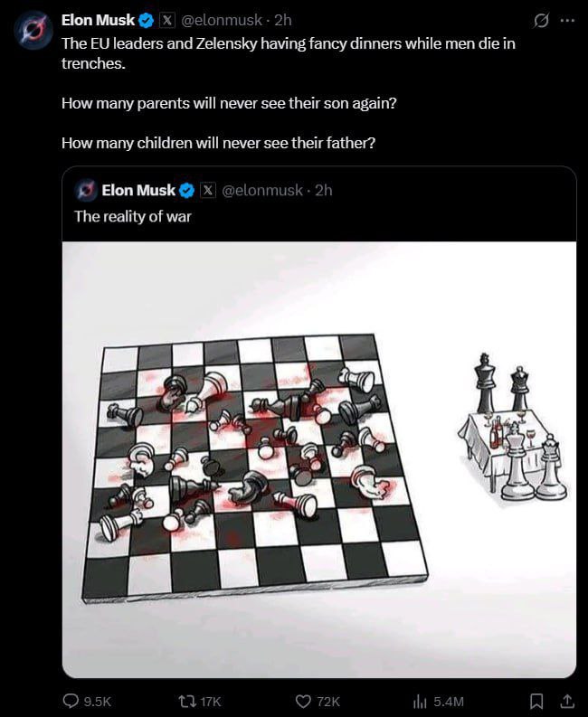Open the profile avatar at the top left
Viewport: 588px width, 717px height.
(x=33, y=29)
